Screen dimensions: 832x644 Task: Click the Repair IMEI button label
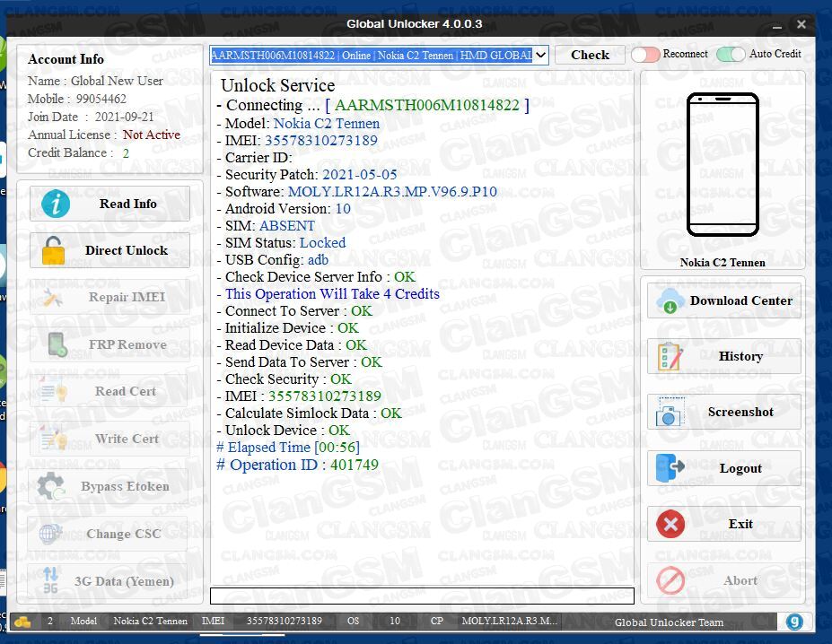coord(127,297)
